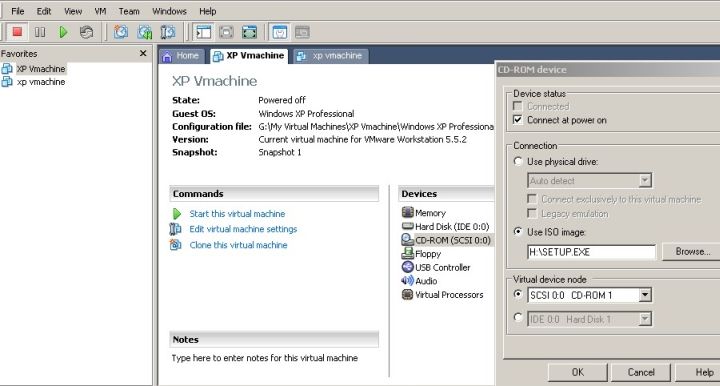Switch to the Home tab
This screenshot has height=386, width=720.
(182, 56)
